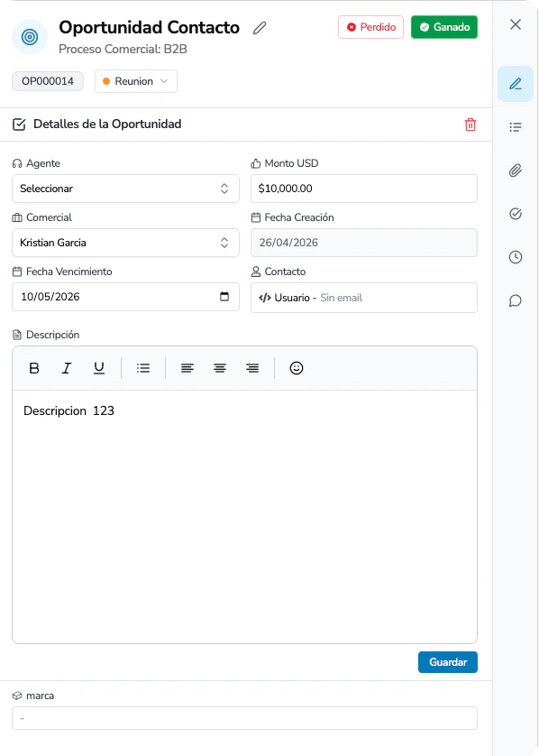Click the marca input field
Screen dimensions: 539x756
coord(244,718)
